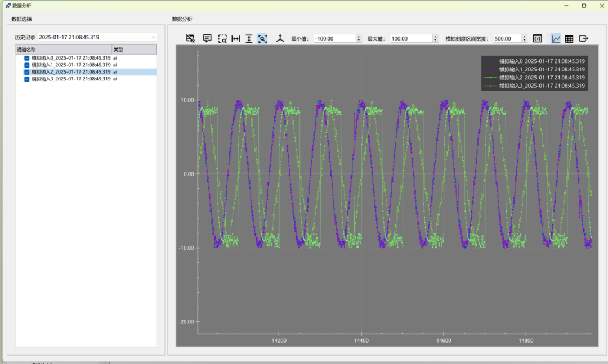Select the 模拟输入1_2025-01-17 channel row name
The width and height of the screenshot is (608, 364).
71,65
